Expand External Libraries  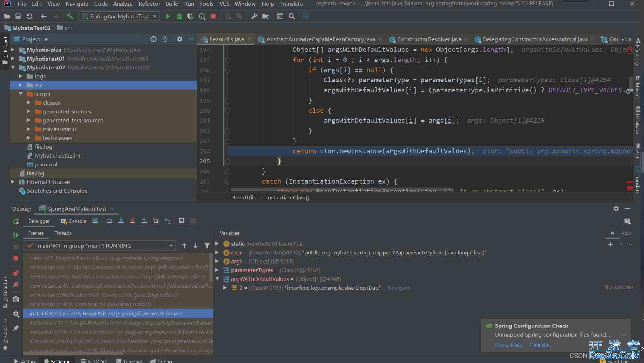pos(13,182)
